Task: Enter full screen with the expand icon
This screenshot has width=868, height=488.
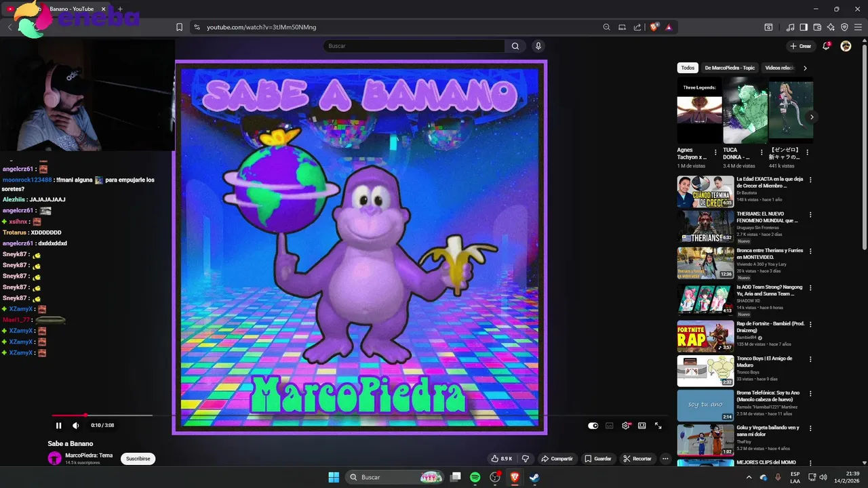Action: tap(658, 426)
